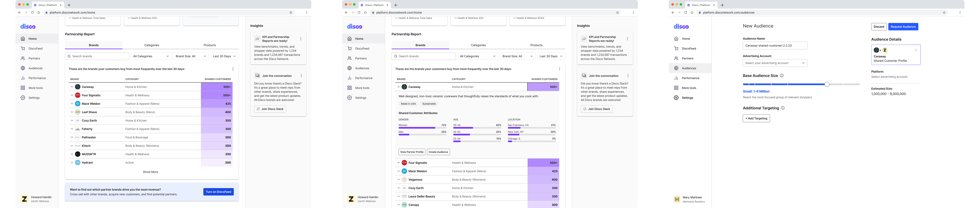Click the info icon beside Base Audience Size
Screen dimensions: 980x208
782,76
